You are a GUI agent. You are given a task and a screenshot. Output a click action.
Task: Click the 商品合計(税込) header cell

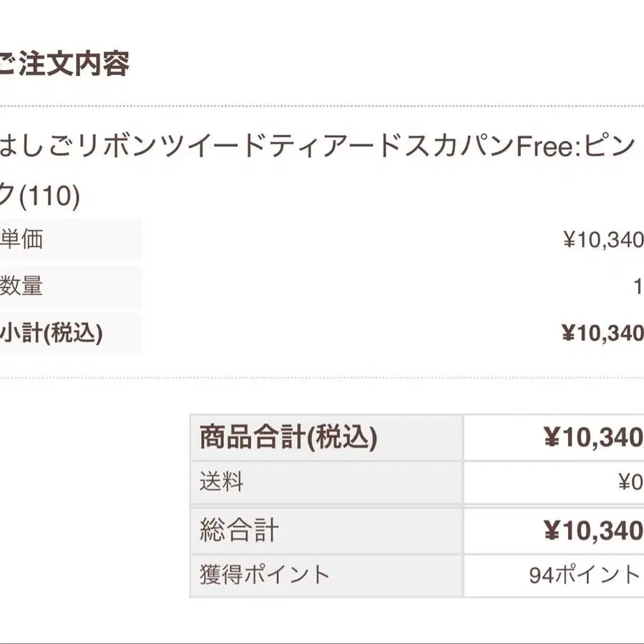(289, 438)
